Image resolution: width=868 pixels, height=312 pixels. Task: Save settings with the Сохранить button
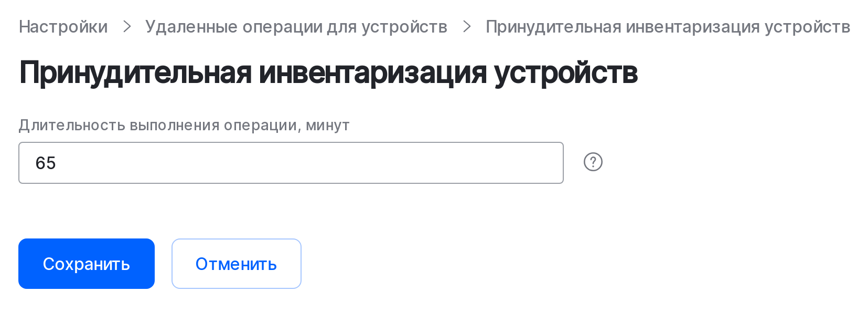click(87, 264)
